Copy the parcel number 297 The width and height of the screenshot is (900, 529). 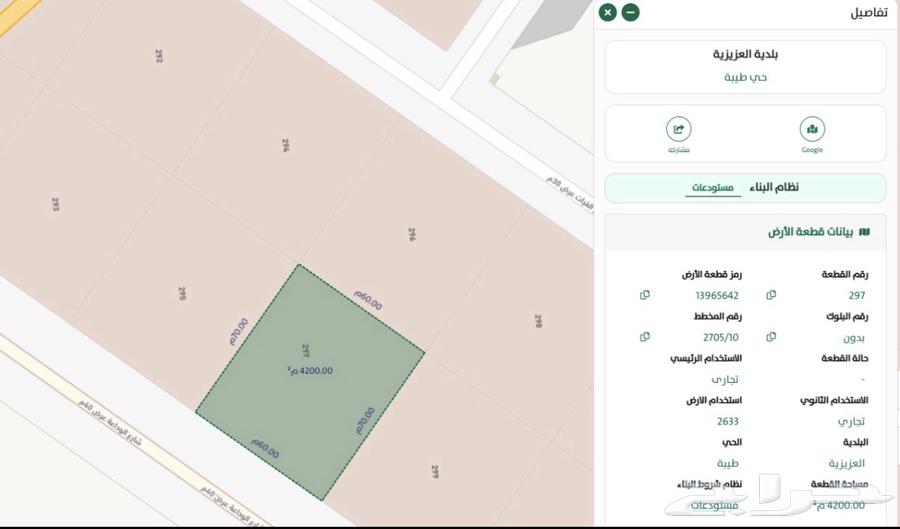click(771, 295)
